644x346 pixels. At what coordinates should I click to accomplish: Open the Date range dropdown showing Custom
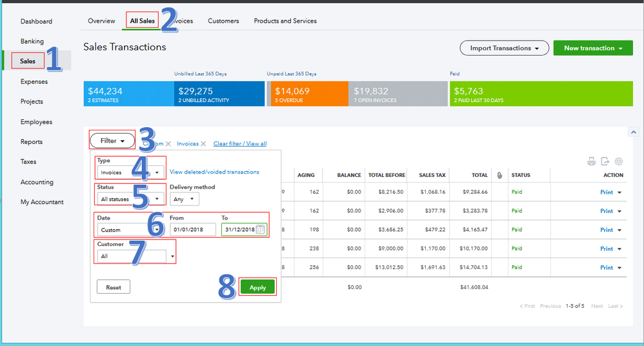pos(130,230)
